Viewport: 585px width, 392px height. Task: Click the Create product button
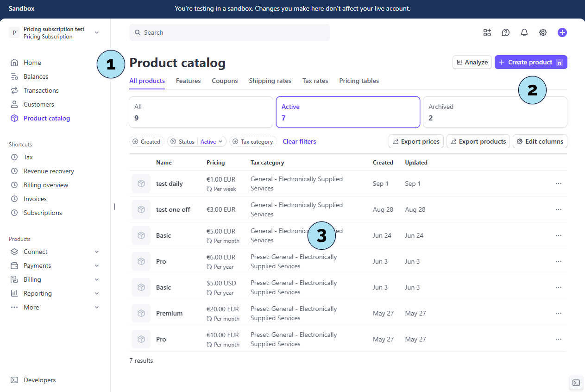click(530, 62)
